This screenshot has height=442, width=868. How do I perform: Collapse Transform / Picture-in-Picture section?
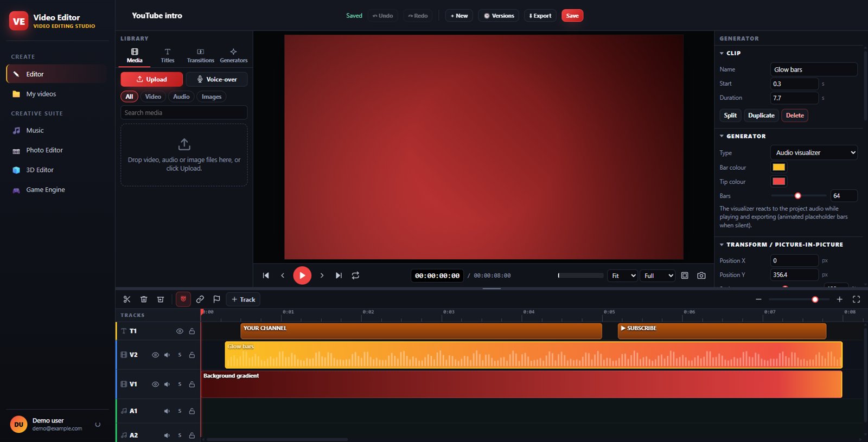coord(782,245)
